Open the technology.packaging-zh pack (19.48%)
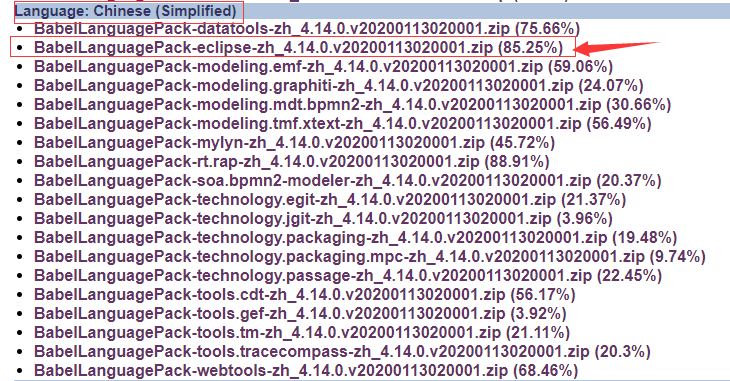Image resolution: width=730 pixels, height=381 pixels. pyautogui.click(x=320, y=238)
